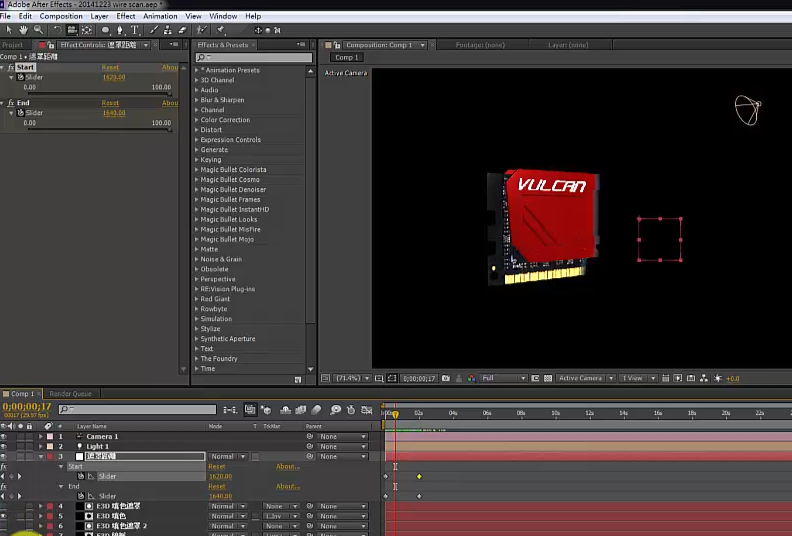Reset the End effect in Effect Controls
The image size is (792, 536).
coord(110,103)
